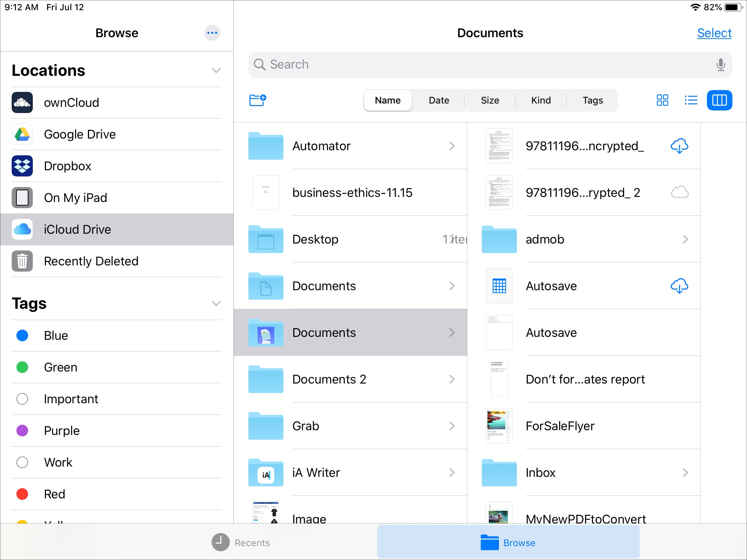
Task: Expand Inbox folder chevron
Action: tap(685, 472)
